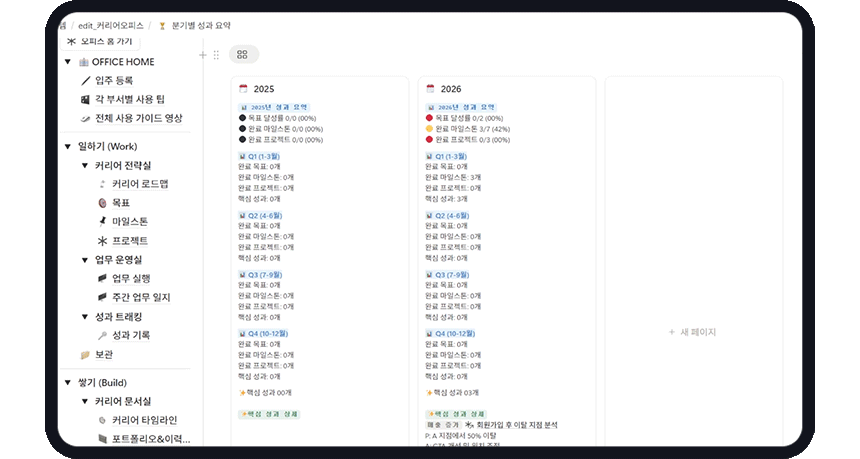Image resolution: width=860 pixels, height=459 pixels.
Task: Go to edit_커리어오피스 in breadcrumb
Action: pos(111,26)
